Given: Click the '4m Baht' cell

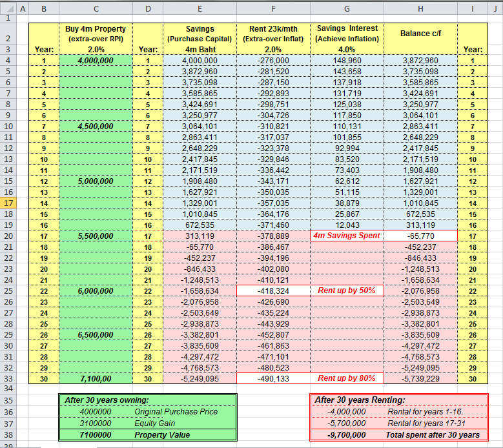Looking at the screenshot, I should pos(200,50).
